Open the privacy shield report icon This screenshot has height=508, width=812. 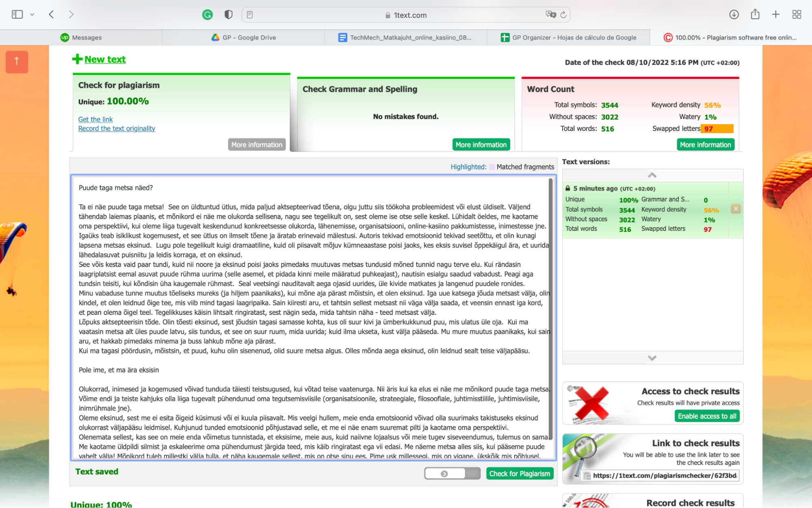[228, 15]
